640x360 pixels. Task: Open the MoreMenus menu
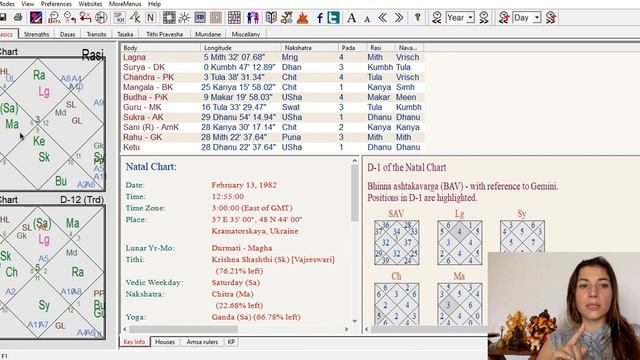tap(125, 4)
